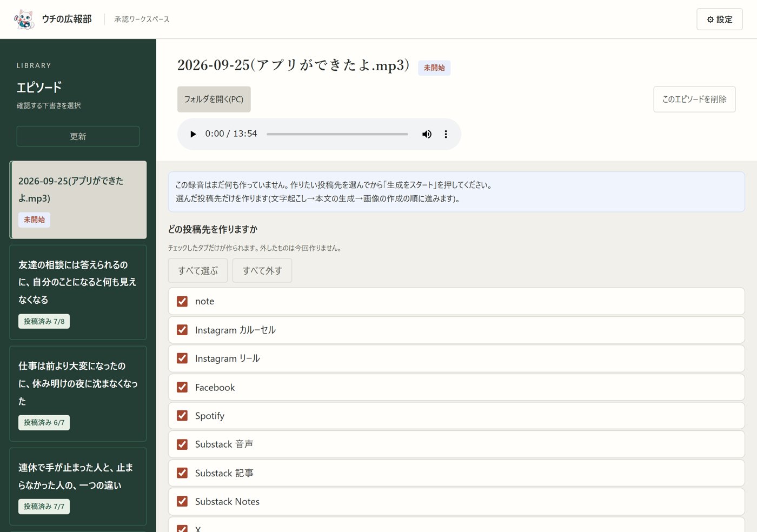
Task: Mute the audio player volume
Action: pyautogui.click(x=427, y=134)
